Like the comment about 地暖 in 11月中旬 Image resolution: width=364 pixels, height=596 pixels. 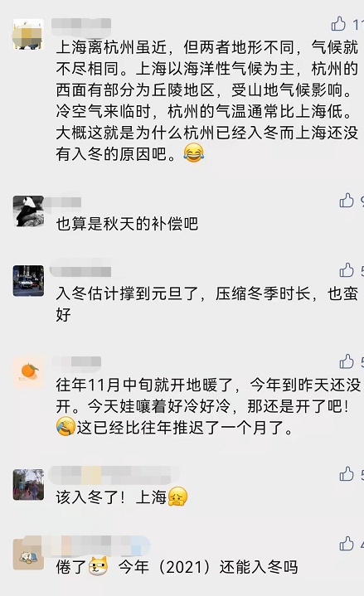[346, 361]
